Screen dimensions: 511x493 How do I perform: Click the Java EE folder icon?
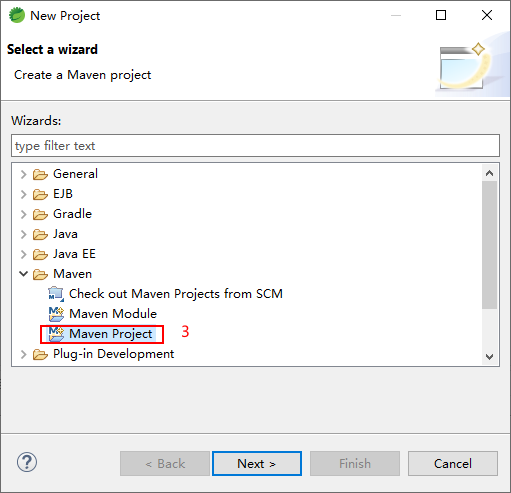coord(40,254)
